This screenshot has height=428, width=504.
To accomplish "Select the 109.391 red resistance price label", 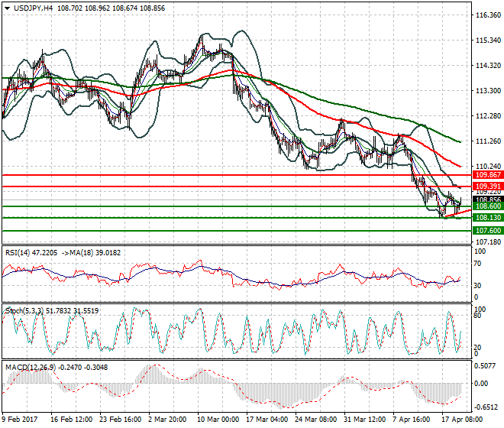I will point(486,186).
